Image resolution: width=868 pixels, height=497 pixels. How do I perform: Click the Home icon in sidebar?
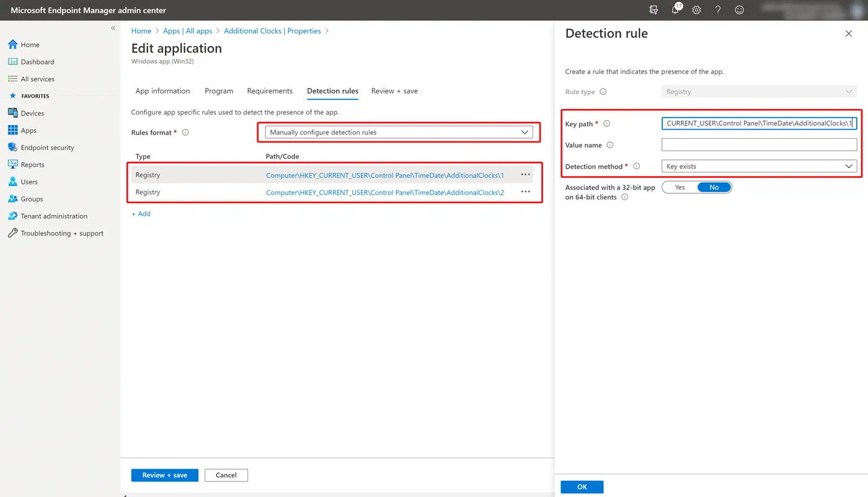tap(12, 45)
